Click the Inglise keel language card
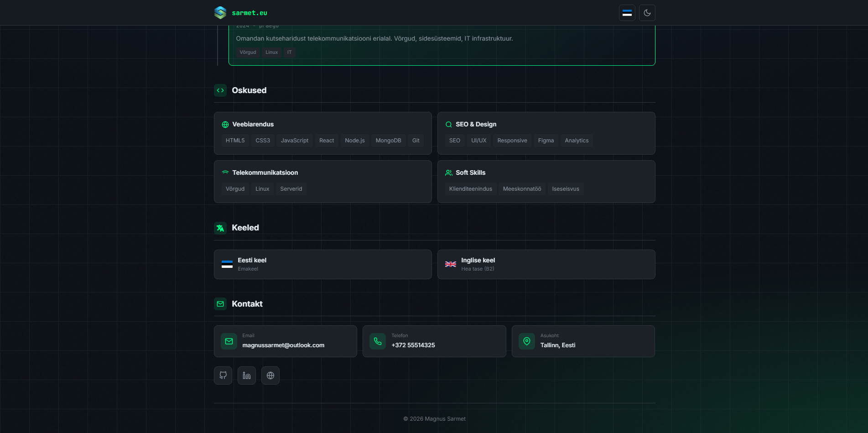The image size is (868, 433). tap(546, 264)
